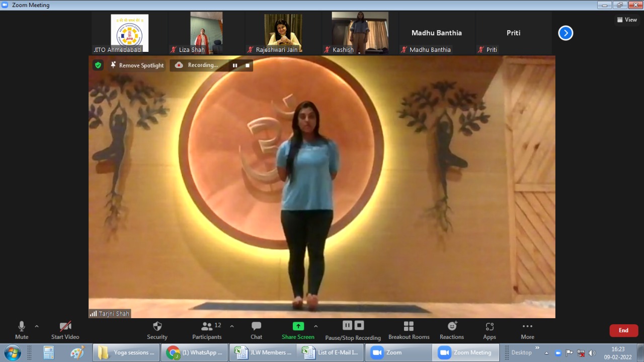Expand the Participants options arrow
This screenshot has height=362, width=644.
point(232,326)
